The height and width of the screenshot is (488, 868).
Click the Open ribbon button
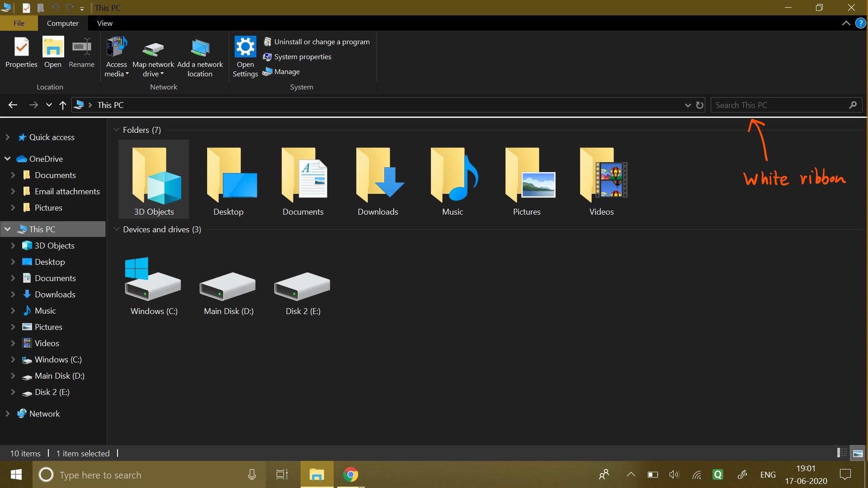point(53,53)
